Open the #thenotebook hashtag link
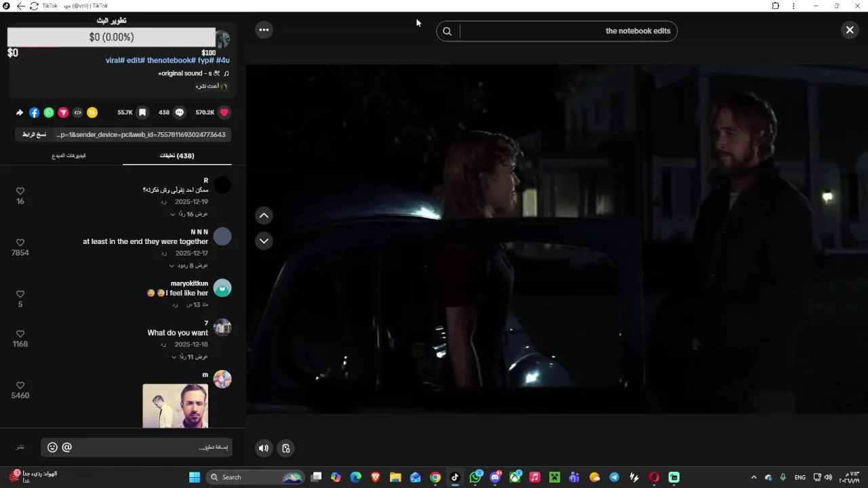Screen dimensions: 868x488 tap(172, 60)
